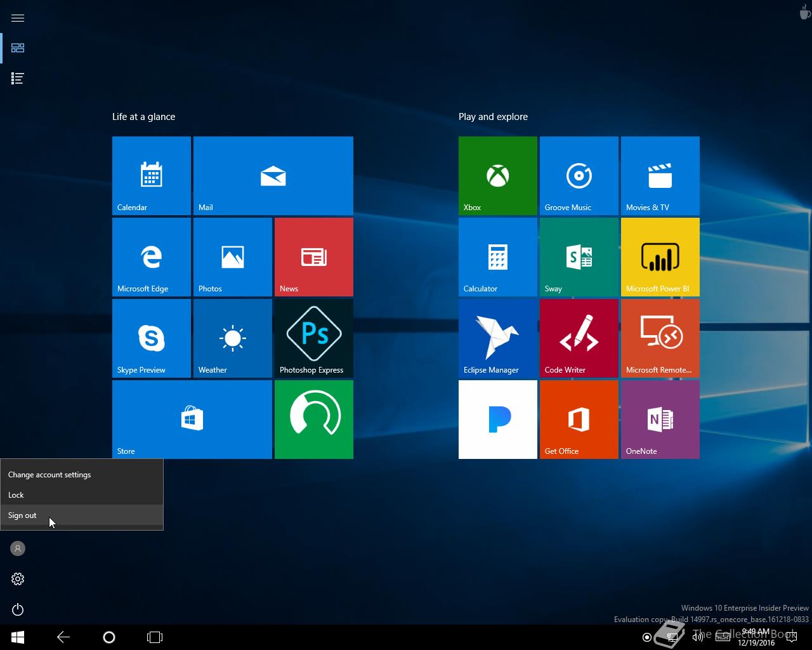
Task: Open the News tile
Action: tap(314, 257)
